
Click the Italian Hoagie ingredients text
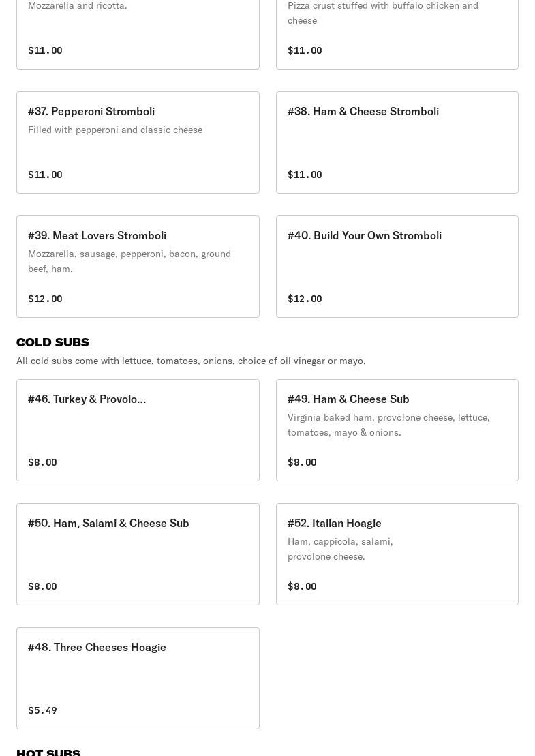[340, 549]
